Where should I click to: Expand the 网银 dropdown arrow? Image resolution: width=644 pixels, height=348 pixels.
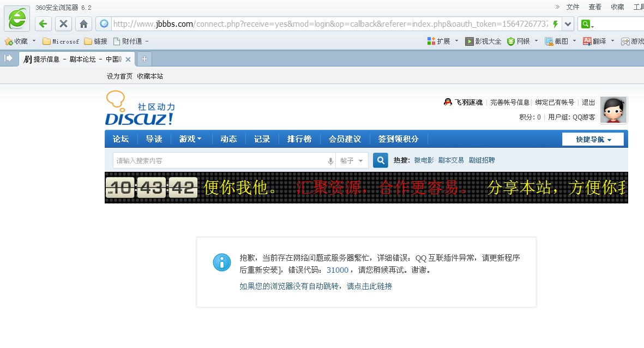pyautogui.click(x=536, y=41)
